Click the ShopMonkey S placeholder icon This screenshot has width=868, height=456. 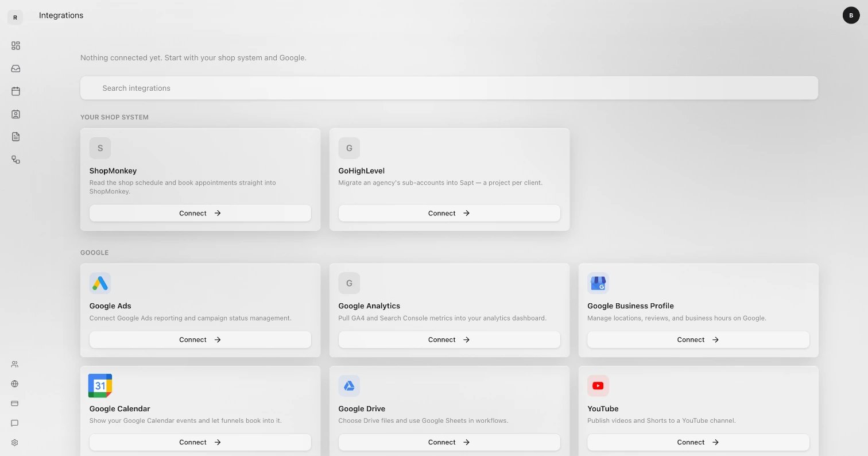pyautogui.click(x=100, y=148)
